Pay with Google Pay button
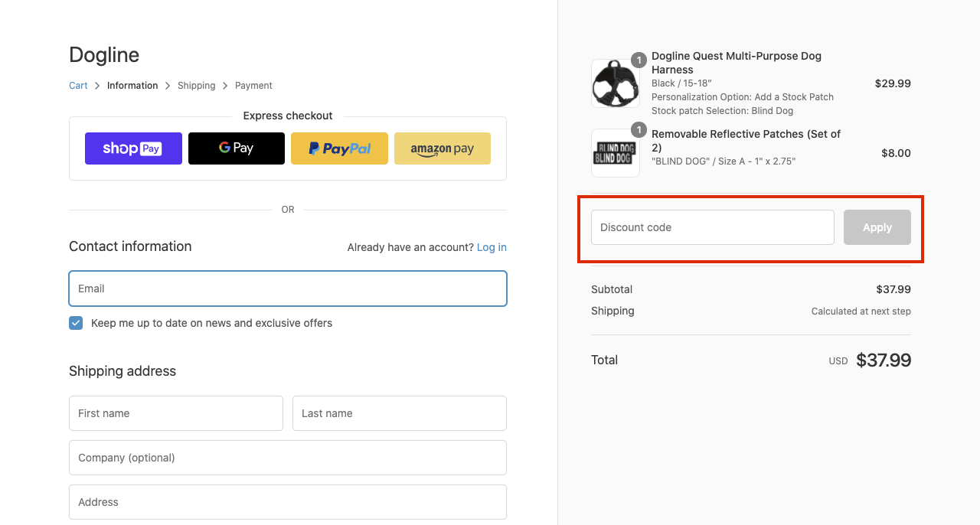 click(x=237, y=148)
